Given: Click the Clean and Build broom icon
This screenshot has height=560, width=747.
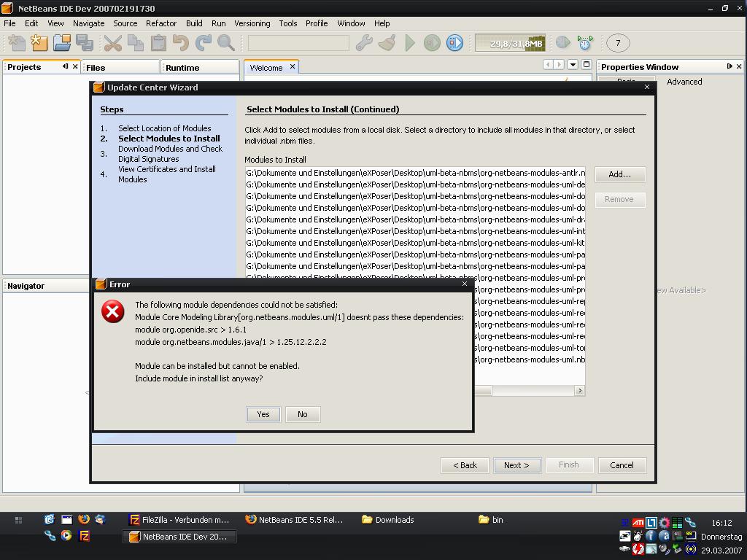Looking at the screenshot, I should 387,43.
